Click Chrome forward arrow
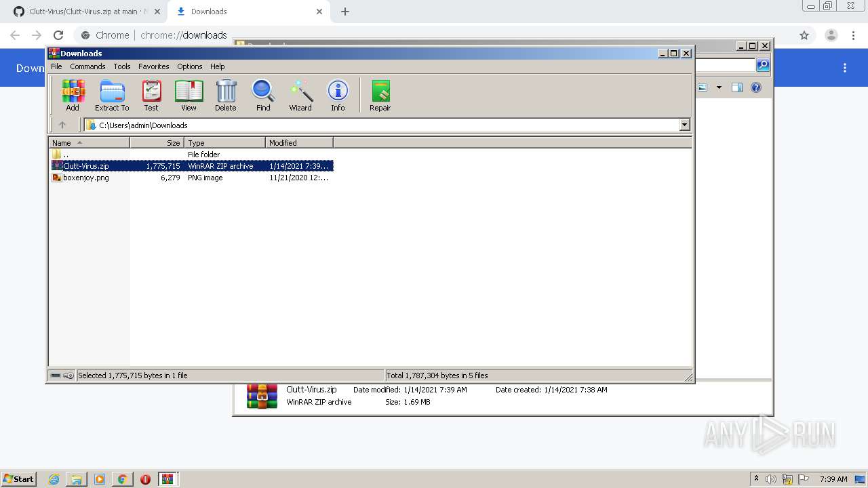868x488 pixels. click(37, 35)
